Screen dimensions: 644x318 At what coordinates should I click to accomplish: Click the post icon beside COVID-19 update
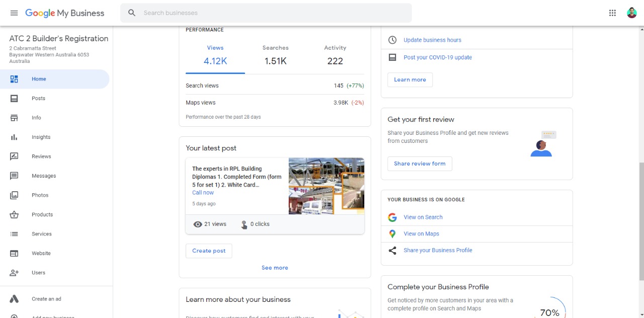pyautogui.click(x=392, y=57)
